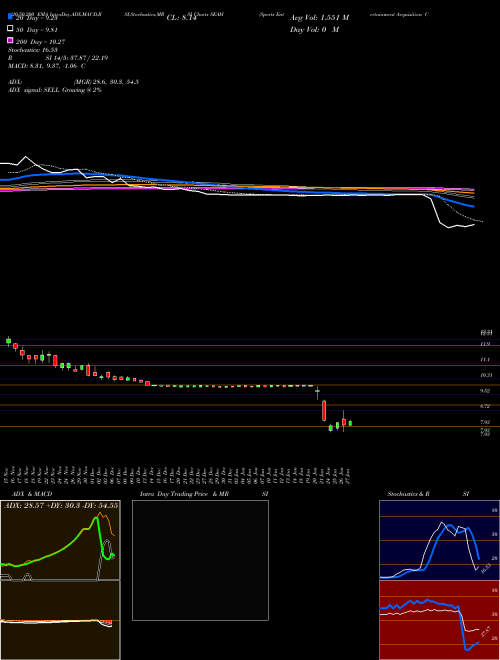The height and width of the screenshot is (660, 500).
Task: Click the 10.31 price axis label
Action: click(487, 375)
